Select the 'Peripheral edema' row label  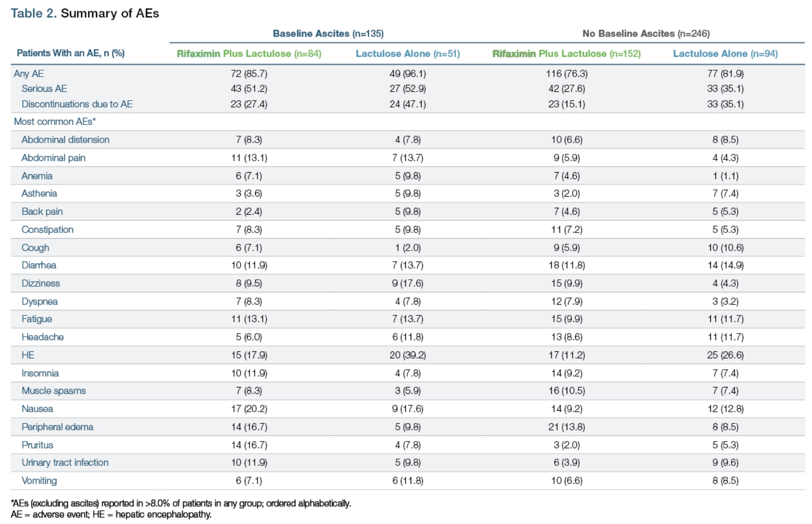point(57,427)
